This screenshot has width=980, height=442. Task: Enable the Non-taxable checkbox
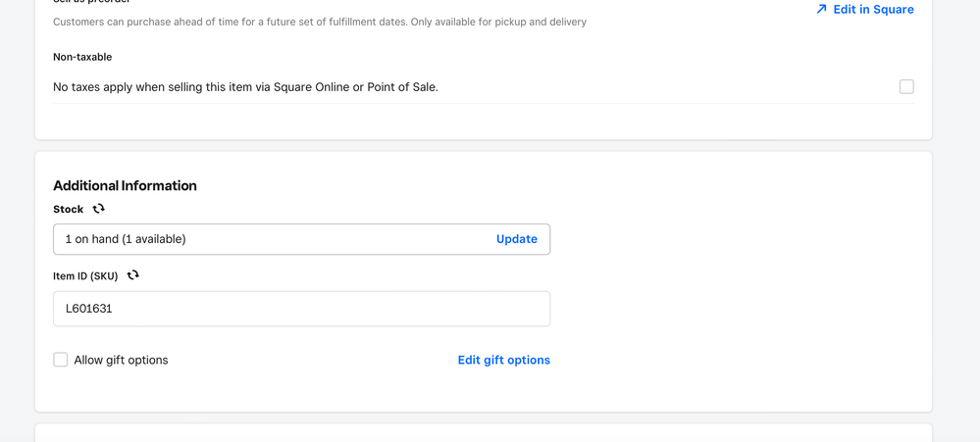coord(906,87)
